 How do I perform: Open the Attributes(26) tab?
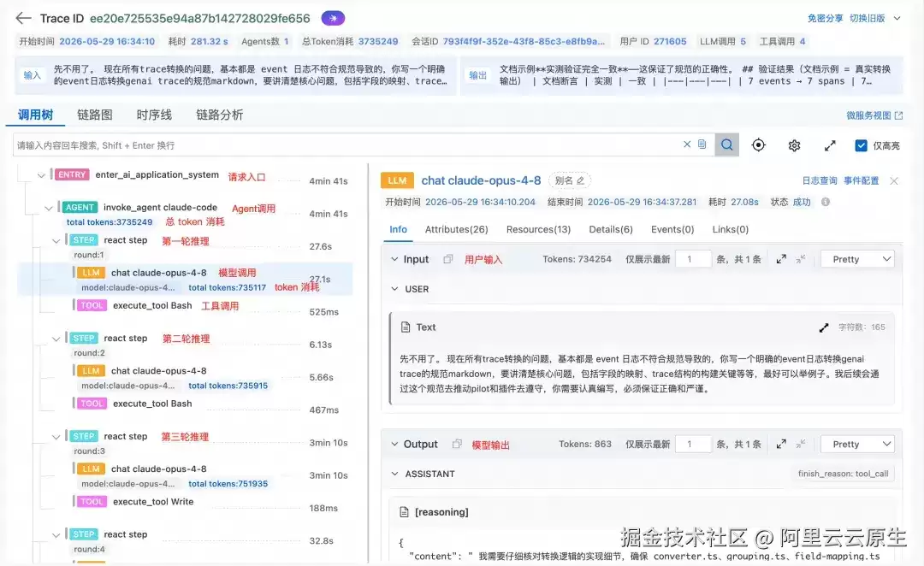click(457, 229)
